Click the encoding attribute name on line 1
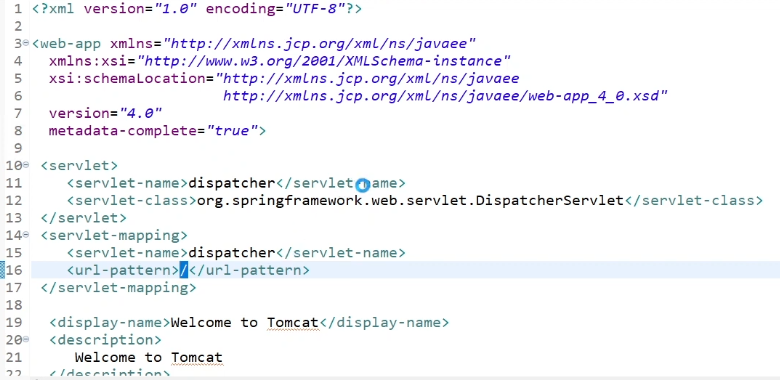Screen dimensions: 780x380 (x=240, y=8)
